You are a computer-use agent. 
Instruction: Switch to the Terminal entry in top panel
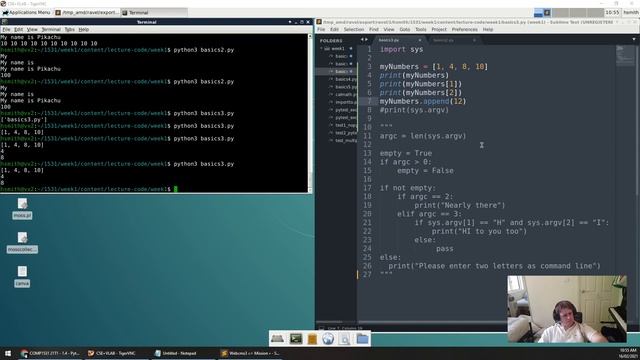[154, 13]
